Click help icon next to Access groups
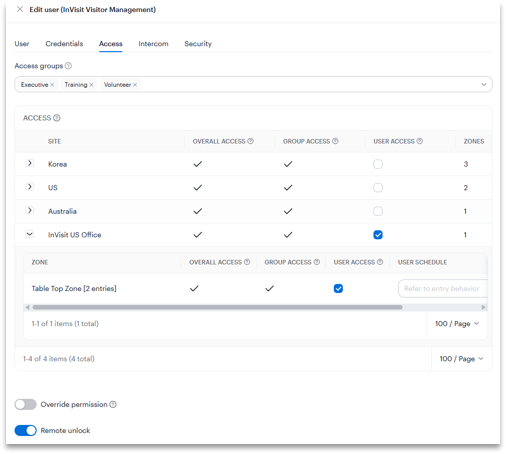Image resolution: width=506 pixels, height=454 pixels. [68, 66]
